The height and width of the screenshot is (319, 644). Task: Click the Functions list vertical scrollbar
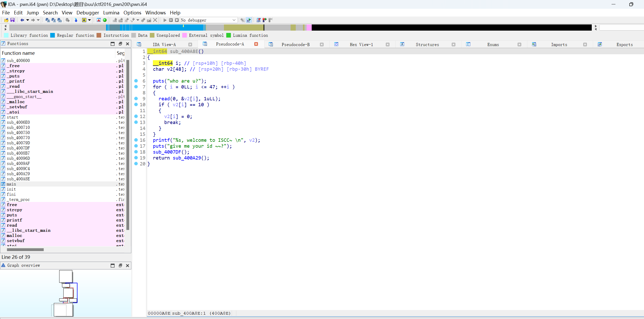pos(128,145)
